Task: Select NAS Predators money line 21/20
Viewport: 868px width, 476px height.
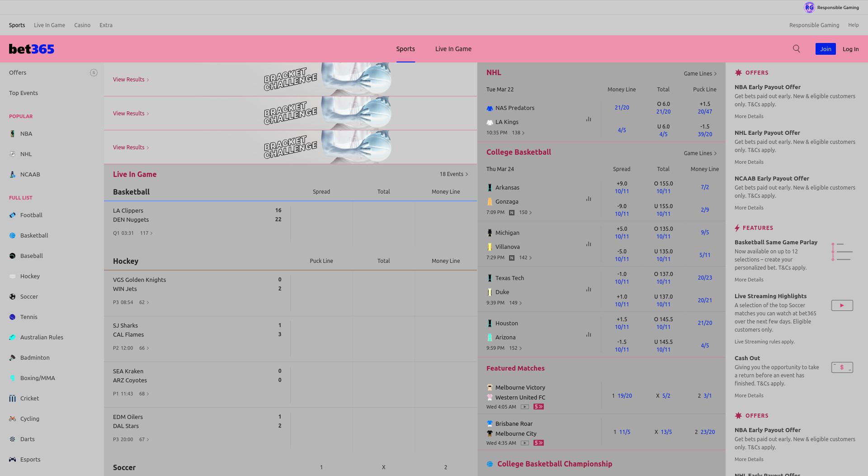Action: 622,108
